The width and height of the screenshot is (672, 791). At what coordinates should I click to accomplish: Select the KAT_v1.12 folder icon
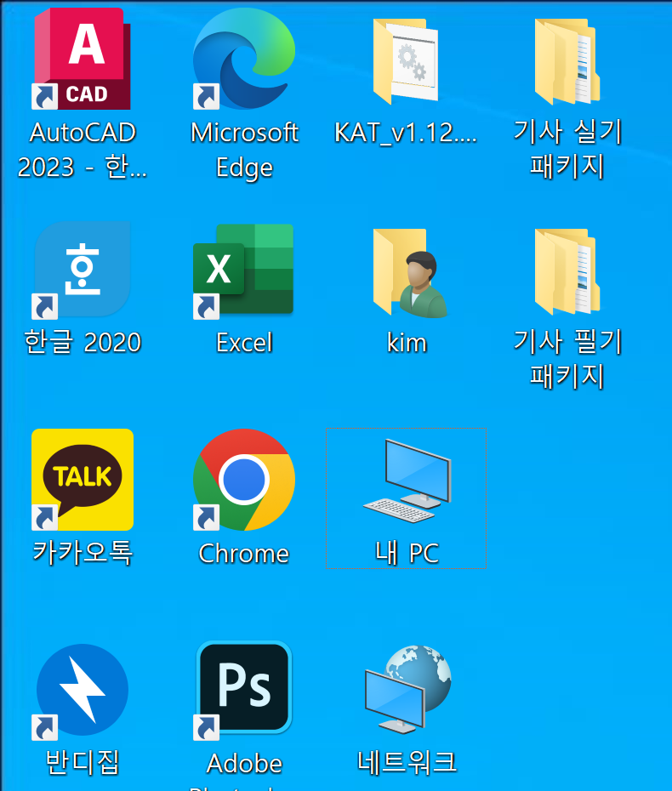pos(406,61)
